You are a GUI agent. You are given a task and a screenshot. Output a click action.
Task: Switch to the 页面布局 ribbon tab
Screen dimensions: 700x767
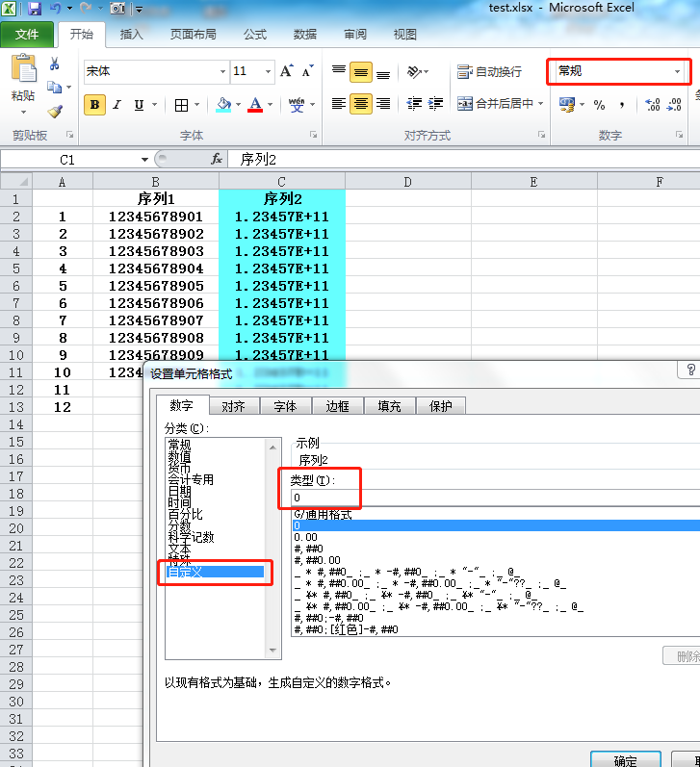[x=193, y=35]
